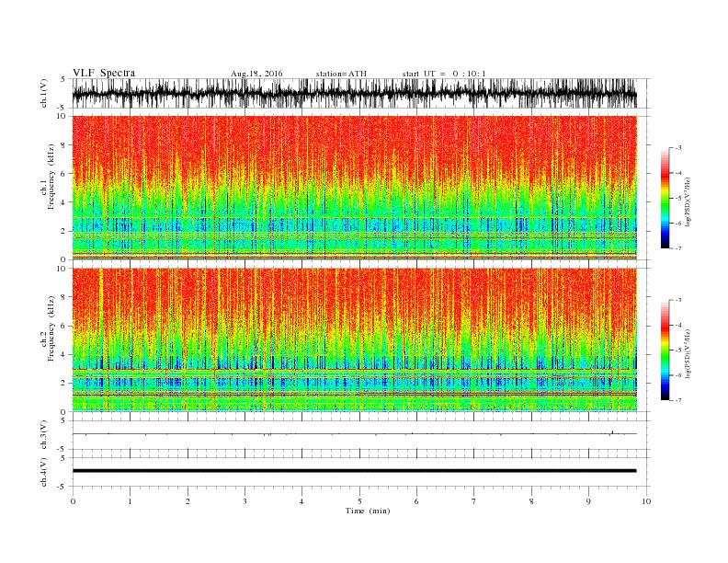Click the "start UT = 0:10:1" text

pyautogui.click(x=444, y=74)
